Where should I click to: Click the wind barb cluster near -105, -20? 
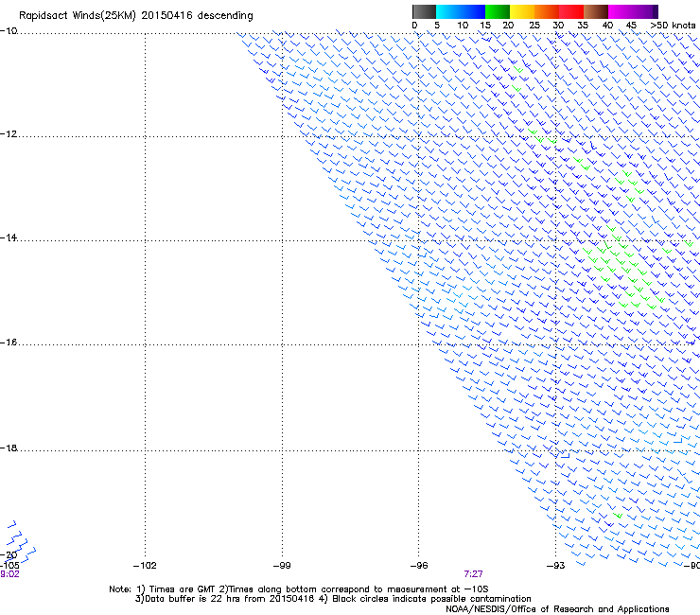[20, 541]
